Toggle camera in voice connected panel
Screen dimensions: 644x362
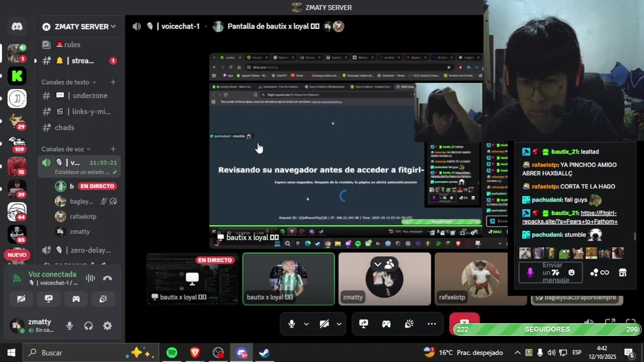point(21,299)
